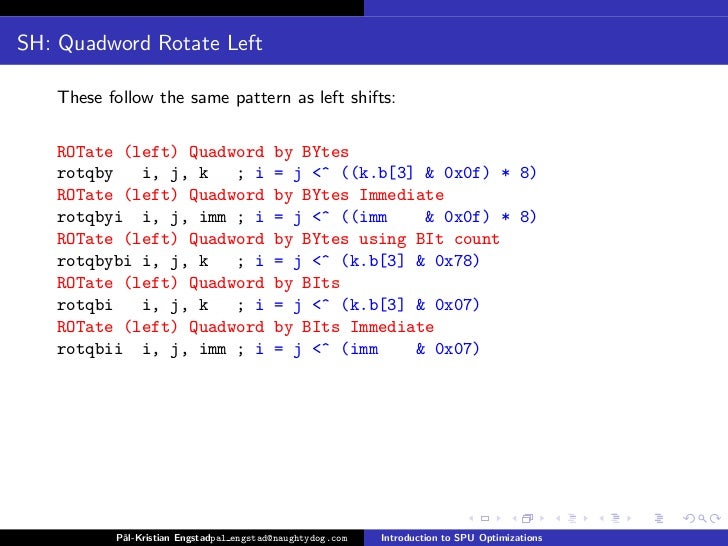728x546 pixels.
Task: Click the heading 'ROTate (left) Quadword by BIts Immediate'
Action: pos(246,327)
